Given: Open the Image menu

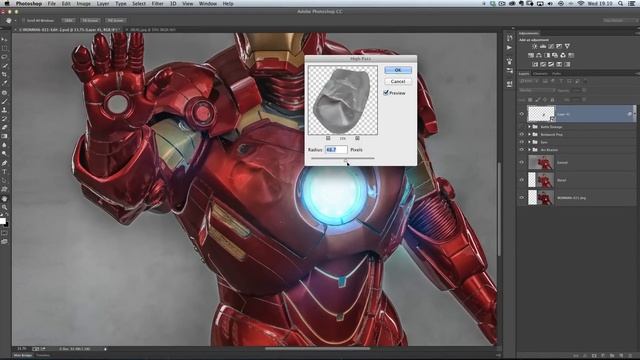Looking at the screenshot, I should point(84,4).
